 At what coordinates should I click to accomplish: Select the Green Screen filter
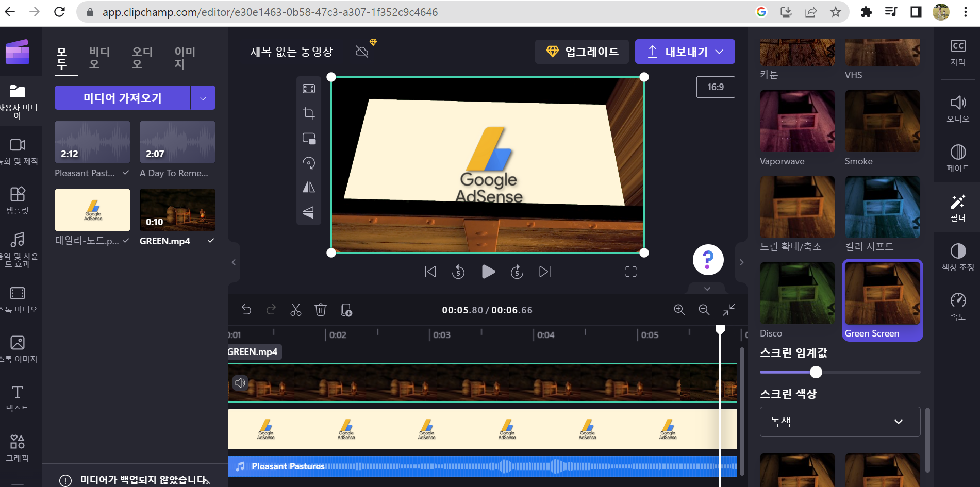coord(882,300)
